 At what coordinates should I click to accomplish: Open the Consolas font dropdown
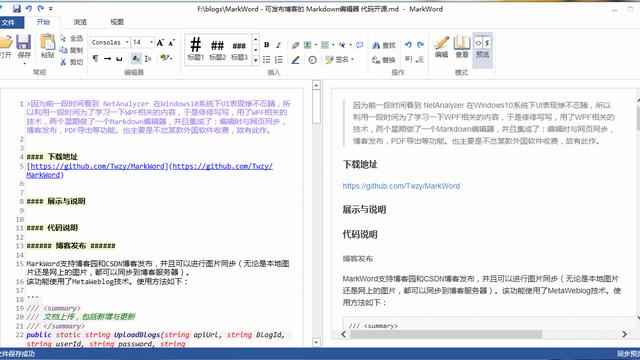127,42
